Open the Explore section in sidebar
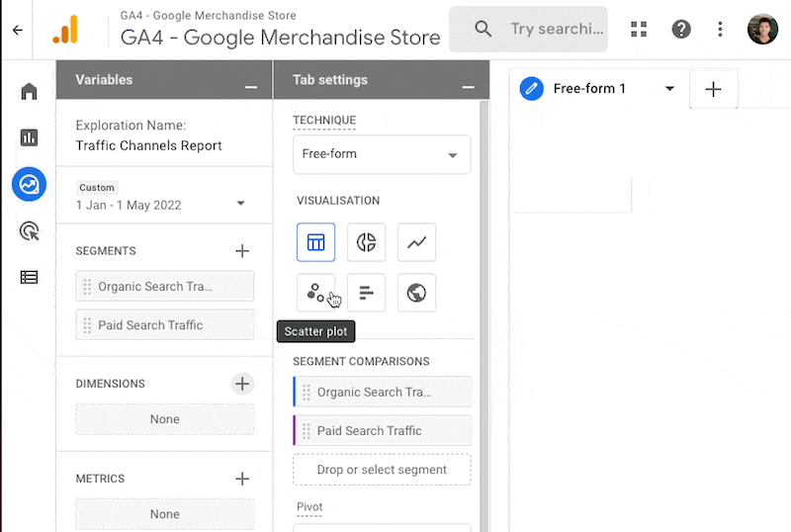Image resolution: width=791 pixels, height=532 pixels. click(29, 184)
